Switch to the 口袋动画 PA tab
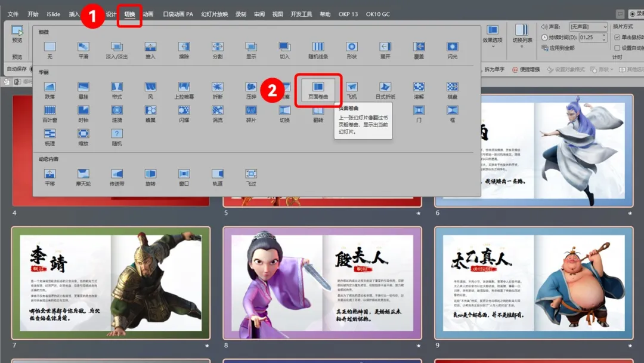Screen dimensions: 644x363 178,14
